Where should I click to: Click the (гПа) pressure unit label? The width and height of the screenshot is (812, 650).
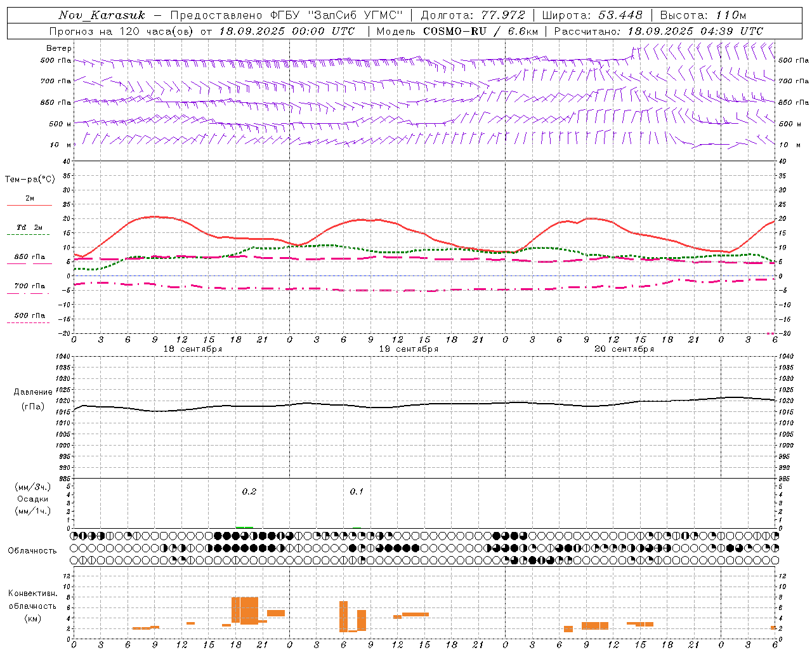pyautogui.click(x=32, y=407)
